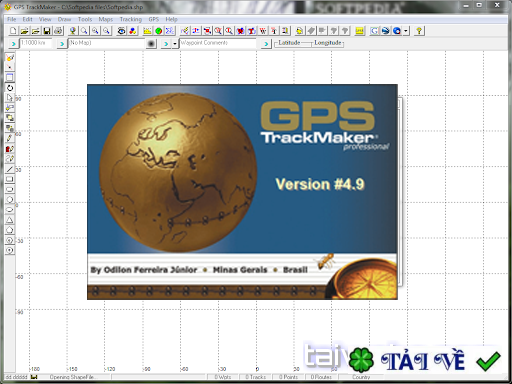Click the 0 Tracks status bar entry
This screenshot has height=384, width=512.
256,377
